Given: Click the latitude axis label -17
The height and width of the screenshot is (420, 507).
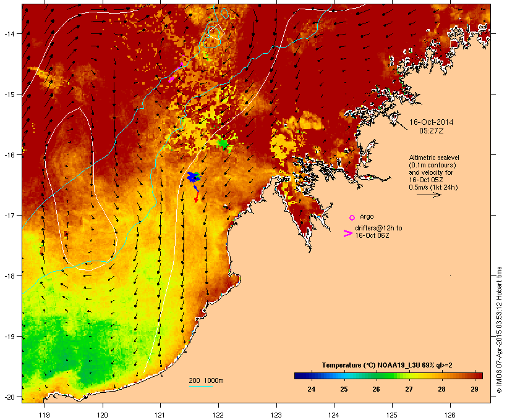Looking at the screenshot, I should pyautogui.click(x=9, y=215).
